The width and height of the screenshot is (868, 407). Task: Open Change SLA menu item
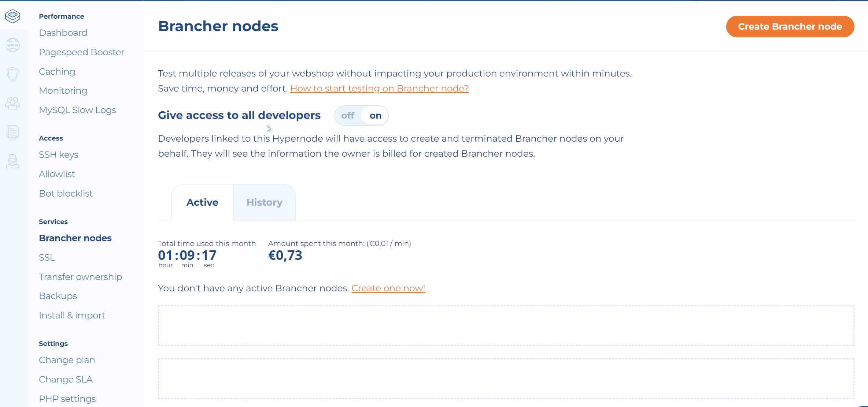(x=66, y=380)
